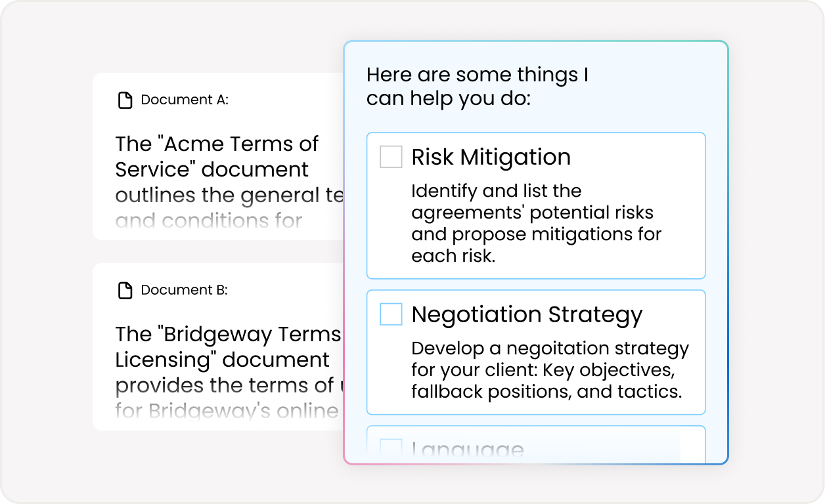Image resolution: width=825 pixels, height=504 pixels.
Task: Tick the partially visible Language checkbox
Action: pos(391,449)
